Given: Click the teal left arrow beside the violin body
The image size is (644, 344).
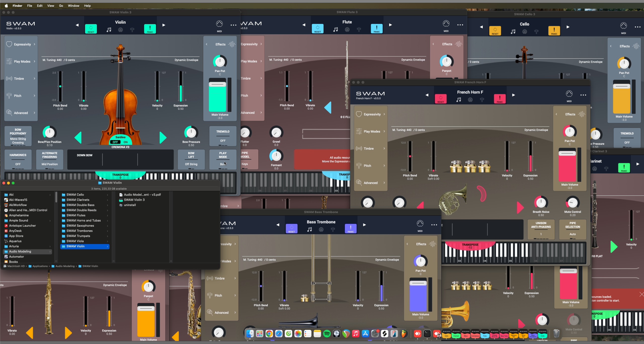Looking at the screenshot, I should click(78, 138).
